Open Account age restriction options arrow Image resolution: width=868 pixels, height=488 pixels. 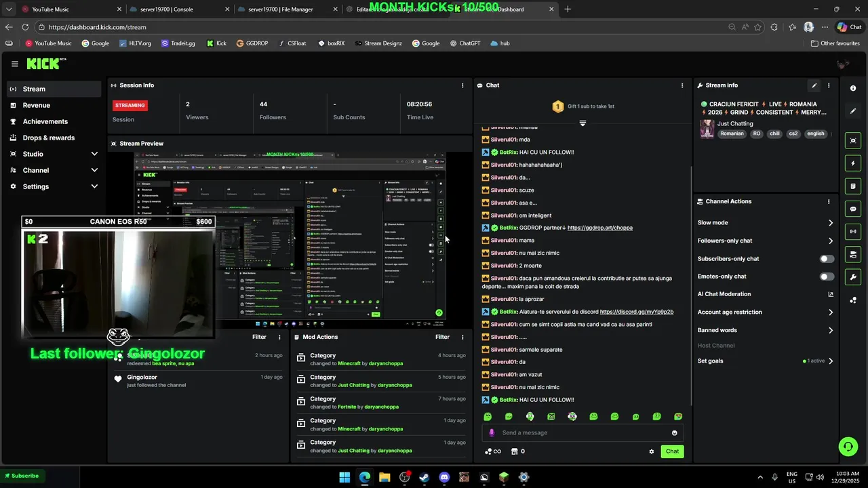coord(831,312)
